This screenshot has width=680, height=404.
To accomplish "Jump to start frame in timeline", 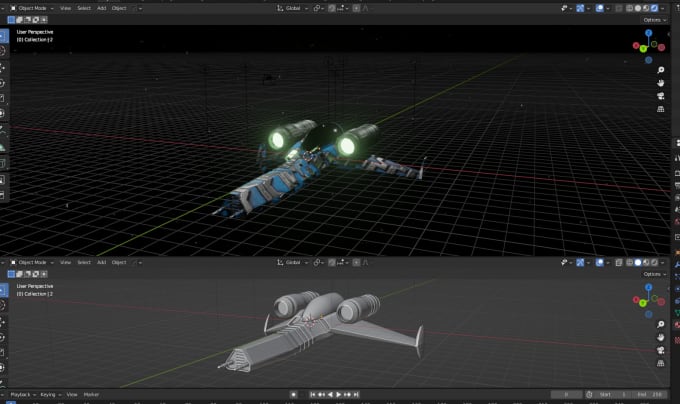I will pos(313,394).
